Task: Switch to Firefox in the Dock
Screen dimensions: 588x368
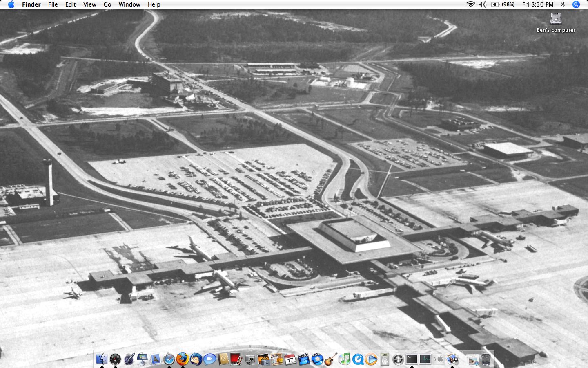Action: point(183,359)
